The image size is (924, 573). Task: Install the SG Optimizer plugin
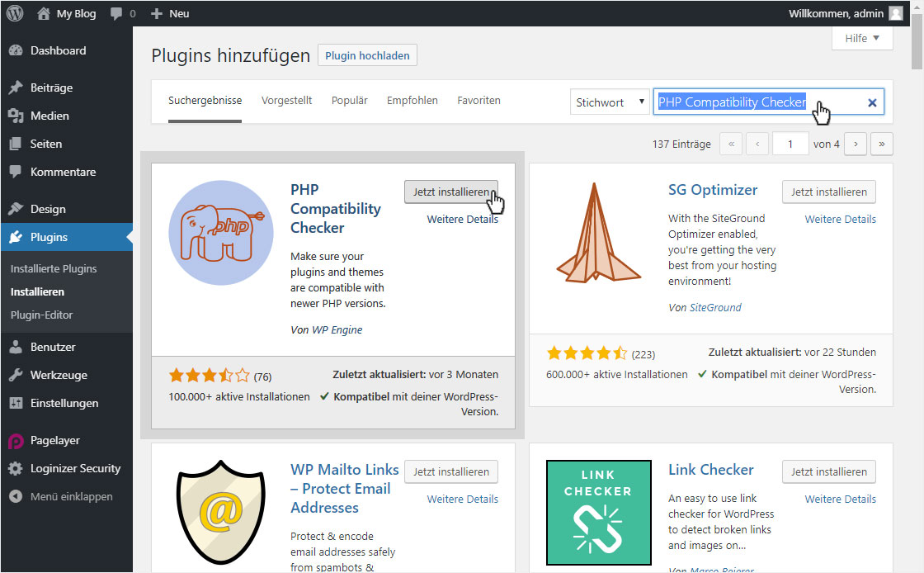pyautogui.click(x=828, y=192)
